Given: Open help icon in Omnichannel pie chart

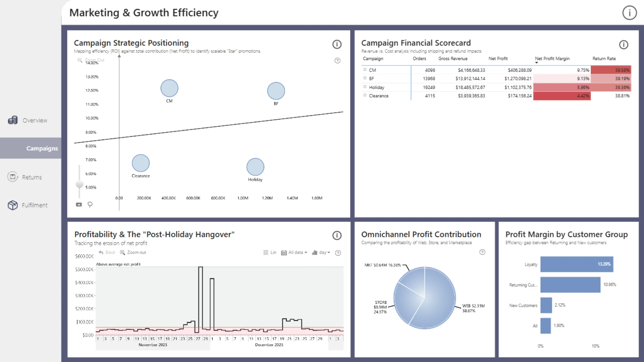Looking at the screenshot, I should pyautogui.click(x=482, y=252).
